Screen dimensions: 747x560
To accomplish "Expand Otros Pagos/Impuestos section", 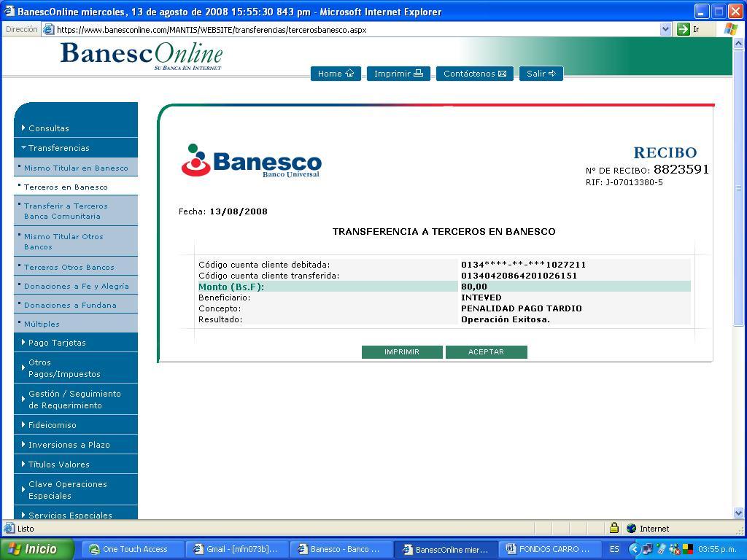I will (76, 368).
